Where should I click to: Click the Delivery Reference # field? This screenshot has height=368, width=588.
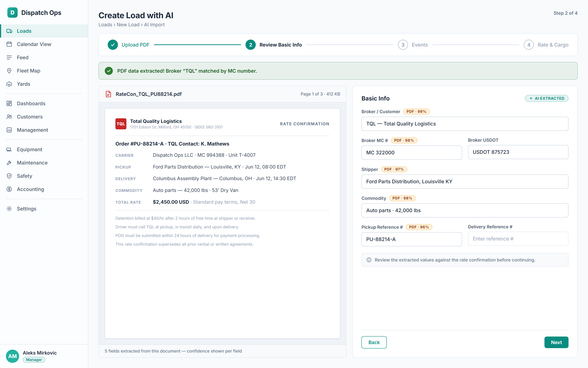(518, 239)
